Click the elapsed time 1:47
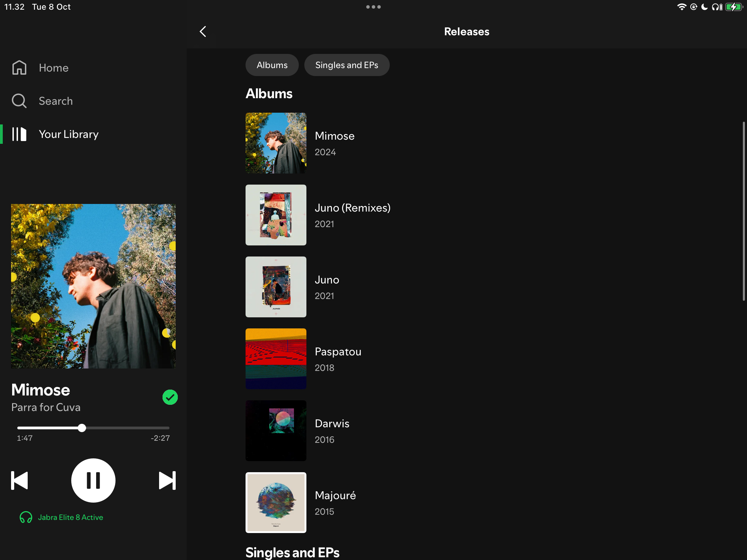The height and width of the screenshot is (560, 747). click(25, 438)
